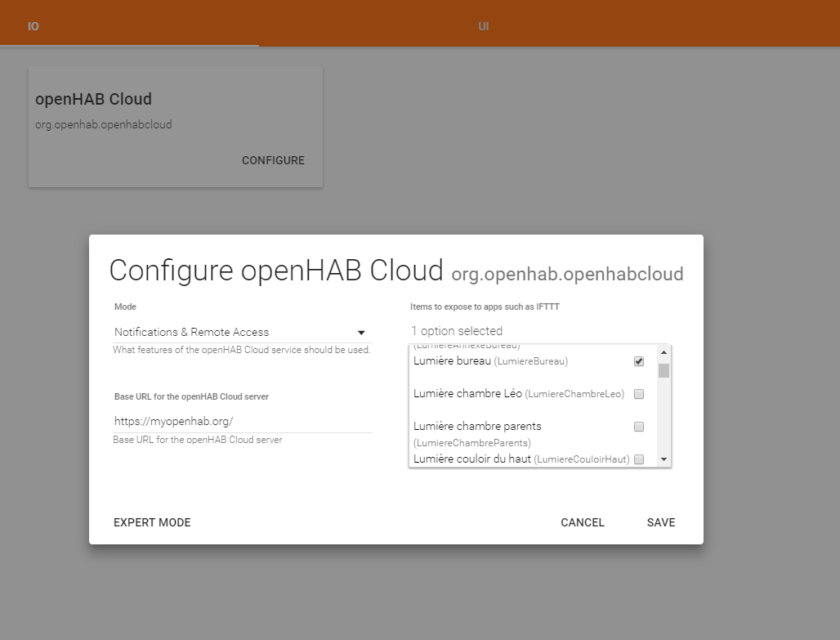Click the EXPERT MODE button

(152, 522)
